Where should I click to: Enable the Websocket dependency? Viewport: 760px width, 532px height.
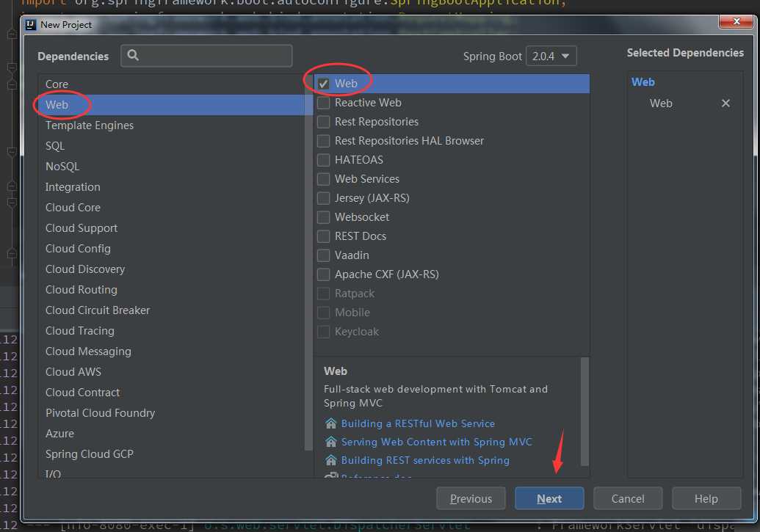click(323, 217)
